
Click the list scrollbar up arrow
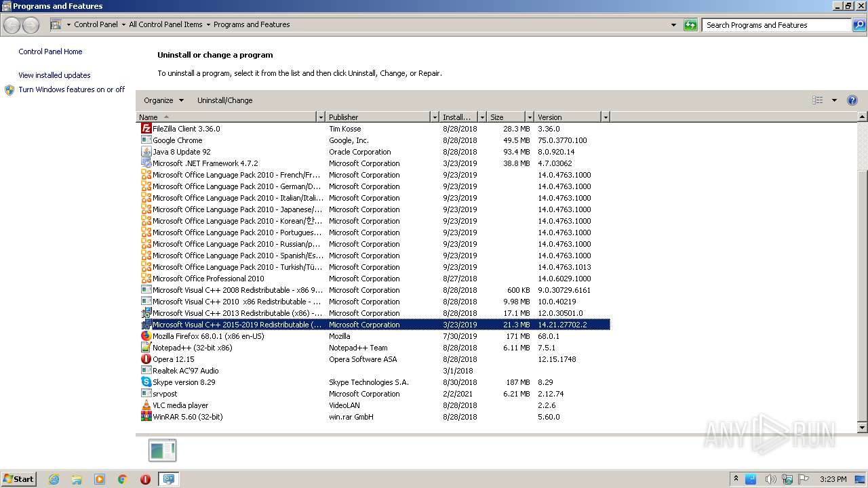click(863, 117)
